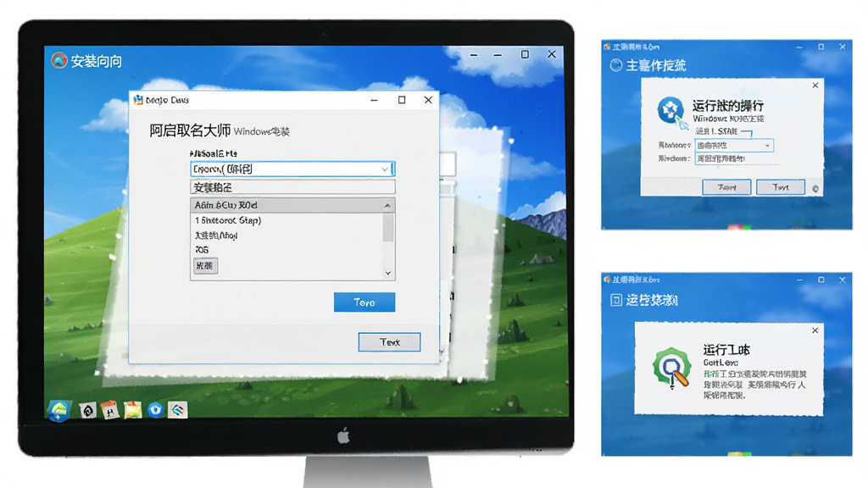The height and width of the screenshot is (488, 868).
Task: Maximize the Beajo Daws dialog
Action: [x=402, y=100]
